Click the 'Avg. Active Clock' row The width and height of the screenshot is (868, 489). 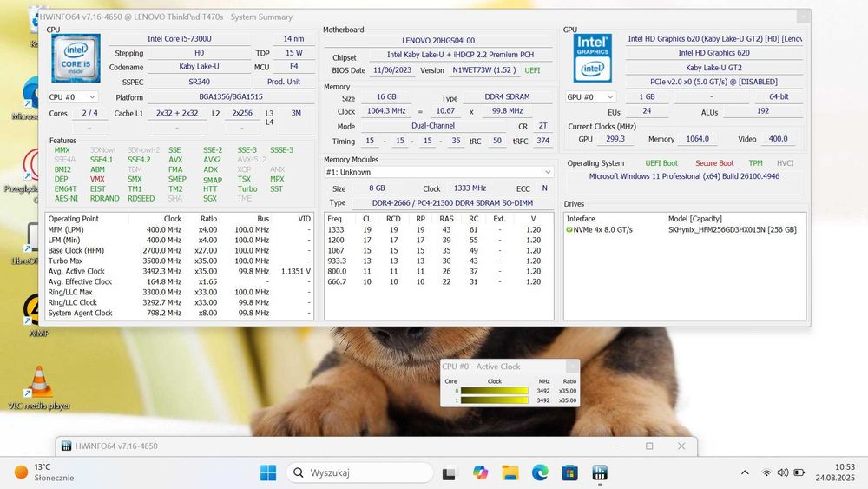[x=180, y=271]
